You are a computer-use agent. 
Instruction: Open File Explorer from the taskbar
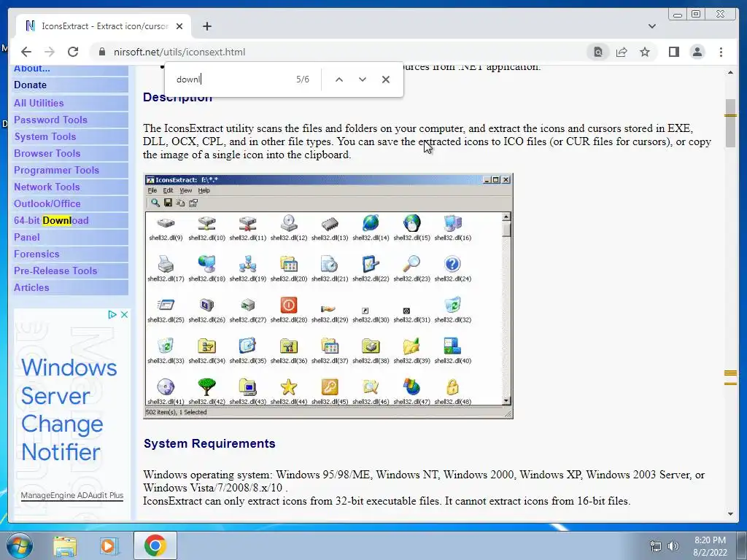(64, 545)
